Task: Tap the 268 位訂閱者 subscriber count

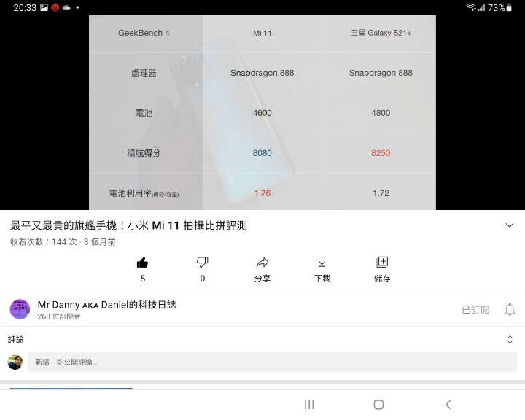Action: point(59,316)
